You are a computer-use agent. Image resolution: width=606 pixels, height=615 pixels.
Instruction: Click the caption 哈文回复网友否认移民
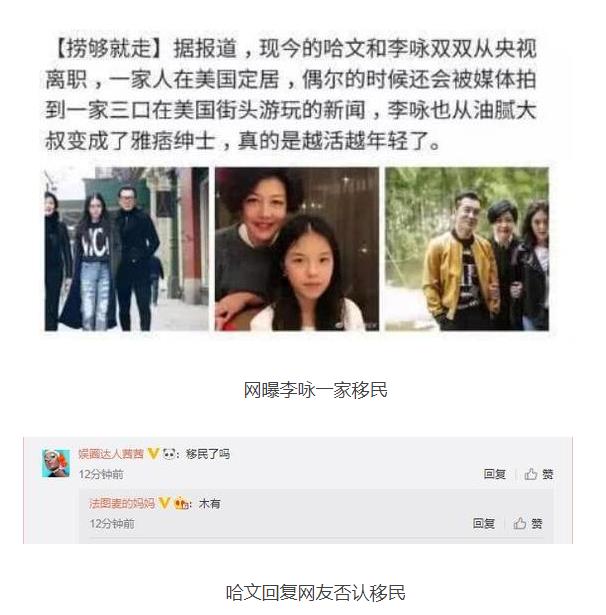pos(315,592)
